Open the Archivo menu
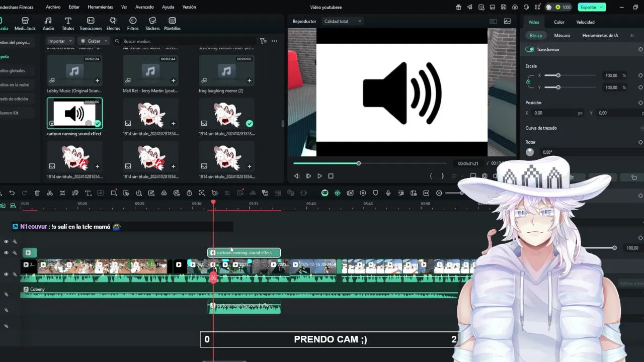Screen dimensions: 644x362 53,7
